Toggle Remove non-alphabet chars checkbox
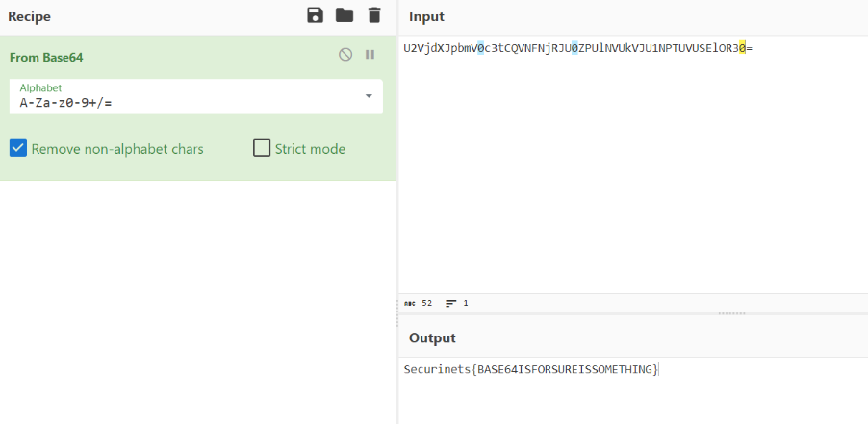 [17, 149]
